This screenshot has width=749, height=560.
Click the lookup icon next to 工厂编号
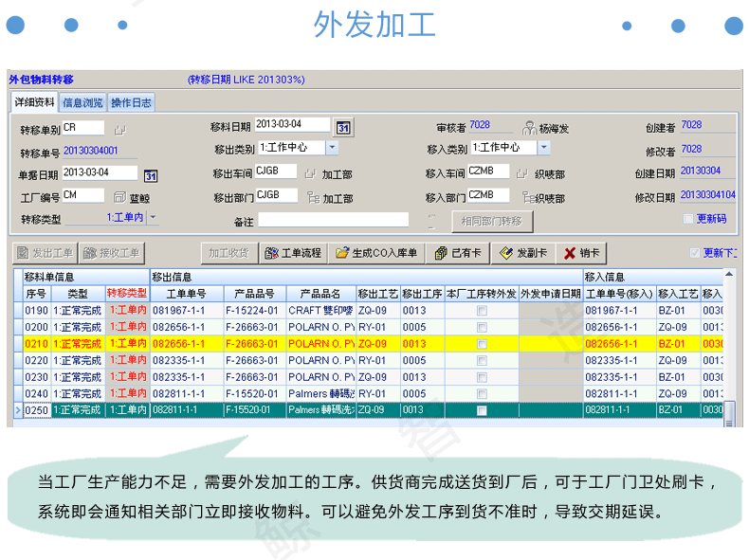(x=119, y=197)
